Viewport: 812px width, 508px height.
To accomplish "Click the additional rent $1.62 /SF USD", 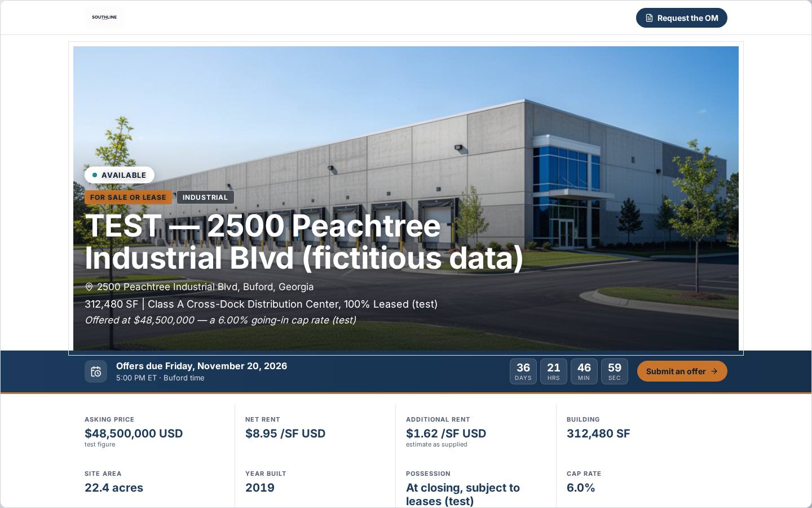I will click(446, 433).
